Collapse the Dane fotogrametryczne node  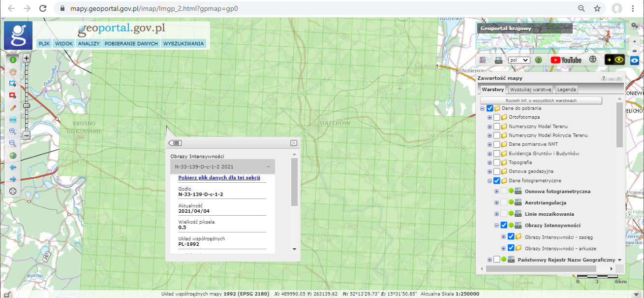490,181
